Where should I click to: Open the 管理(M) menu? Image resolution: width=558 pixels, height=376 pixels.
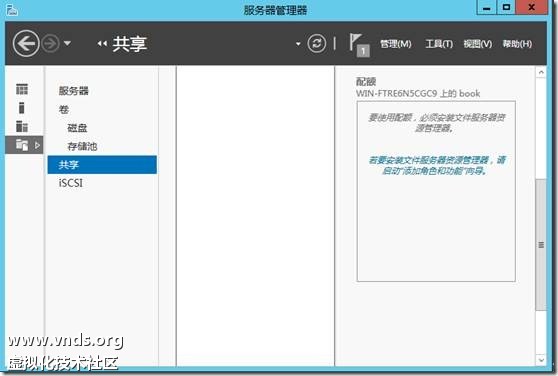395,44
